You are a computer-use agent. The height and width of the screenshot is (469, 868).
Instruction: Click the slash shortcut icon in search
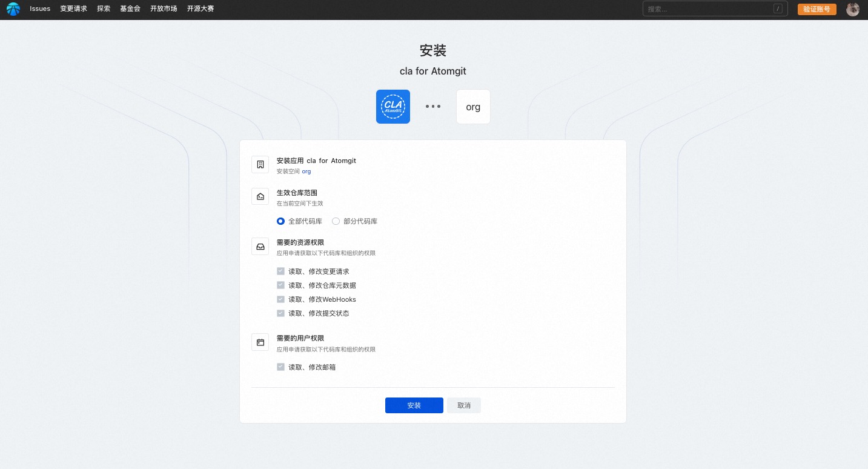pyautogui.click(x=778, y=9)
